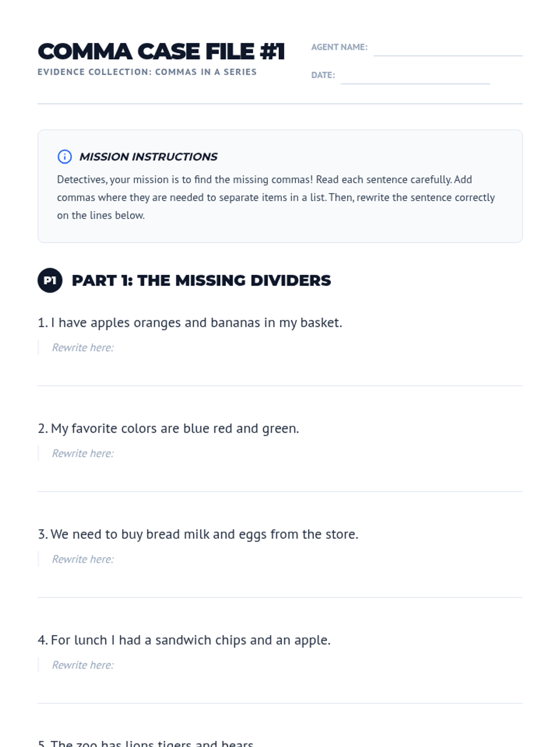The height and width of the screenshot is (747, 560).
Task: Click the Agent Name label
Action: tap(339, 47)
